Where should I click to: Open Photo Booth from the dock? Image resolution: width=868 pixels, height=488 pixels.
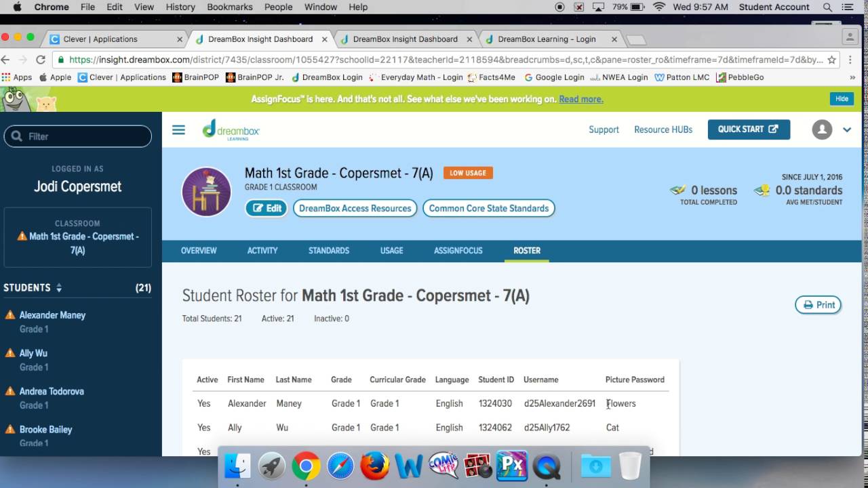478,466
